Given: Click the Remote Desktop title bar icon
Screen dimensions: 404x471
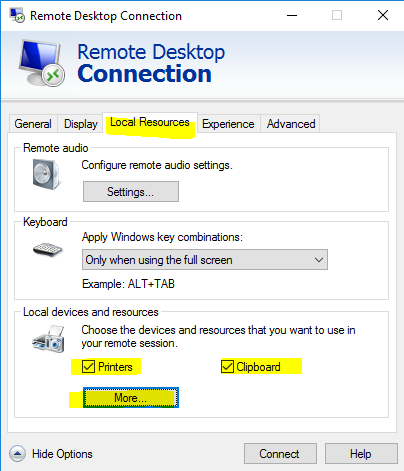Looking at the screenshot, I should [17, 15].
